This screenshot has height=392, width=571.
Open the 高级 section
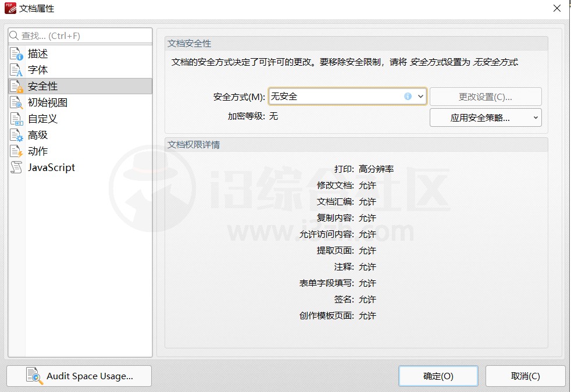[80, 135]
